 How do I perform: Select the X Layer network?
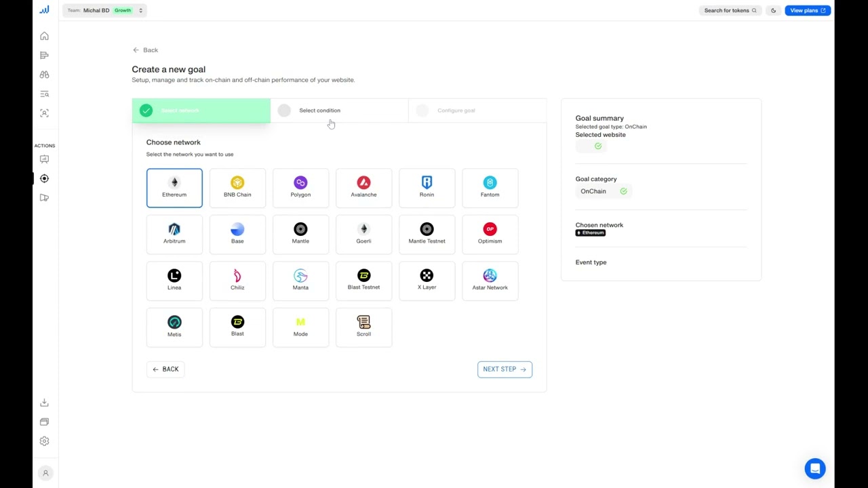[427, 281]
